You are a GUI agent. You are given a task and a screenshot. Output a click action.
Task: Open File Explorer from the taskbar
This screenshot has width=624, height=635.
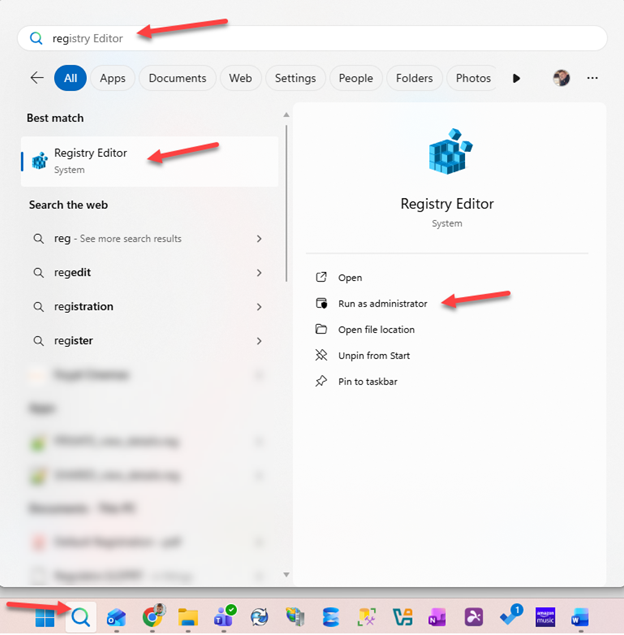[x=187, y=617]
